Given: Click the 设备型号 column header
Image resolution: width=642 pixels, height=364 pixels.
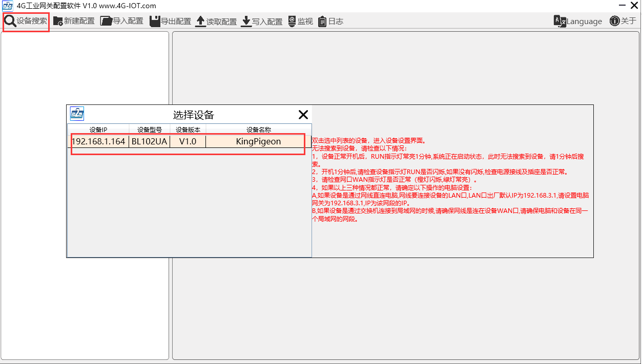Looking at the screenshot, I should 150,130.
